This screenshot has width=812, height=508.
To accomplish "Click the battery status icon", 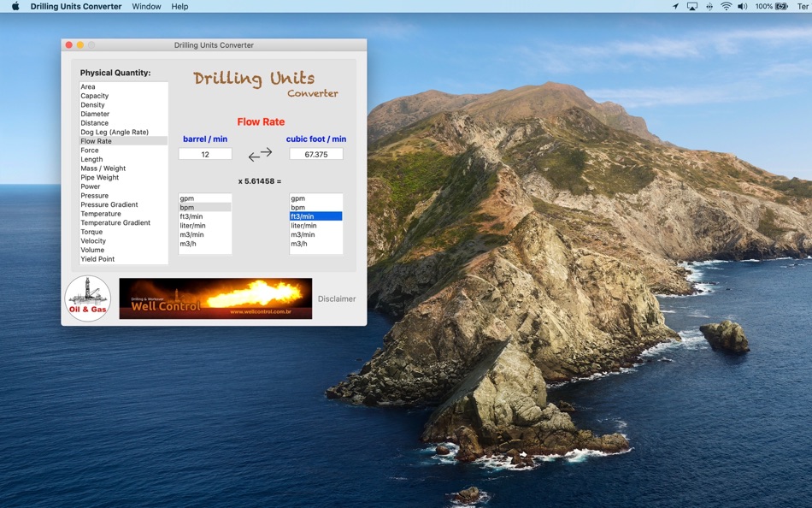I will pos(781,6).
